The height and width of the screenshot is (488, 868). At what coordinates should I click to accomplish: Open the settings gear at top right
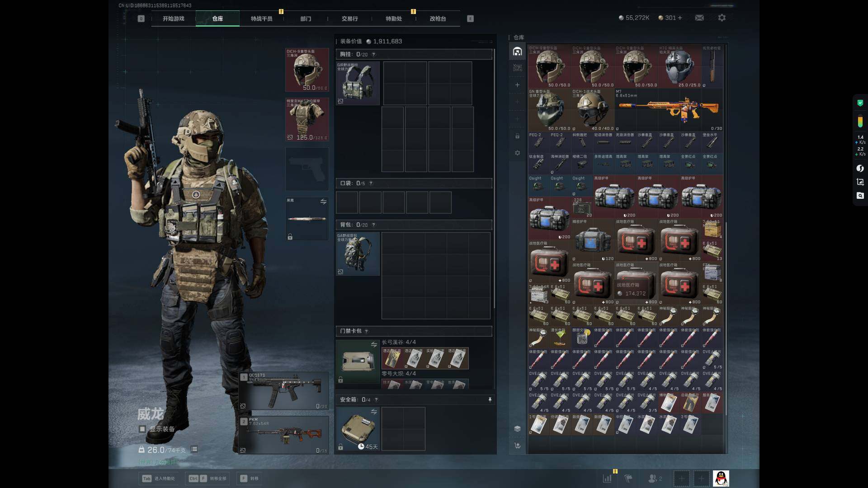pos(722,18)
